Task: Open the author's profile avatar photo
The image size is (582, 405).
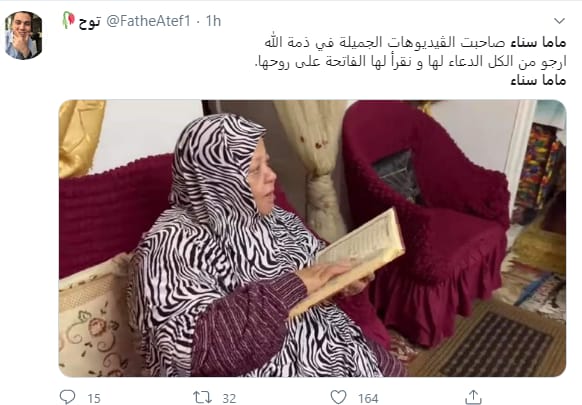Action: pyautogui.click(x=23, y=35)
